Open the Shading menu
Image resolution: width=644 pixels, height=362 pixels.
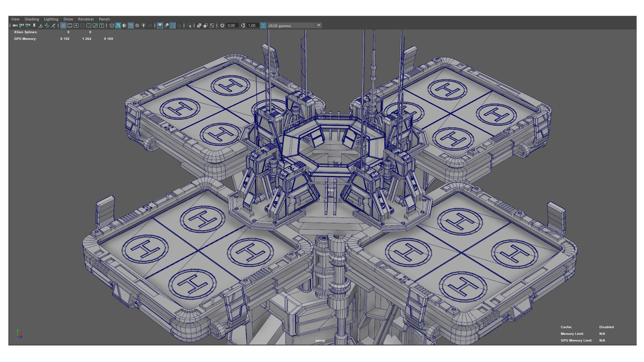(x=32, y=19)
